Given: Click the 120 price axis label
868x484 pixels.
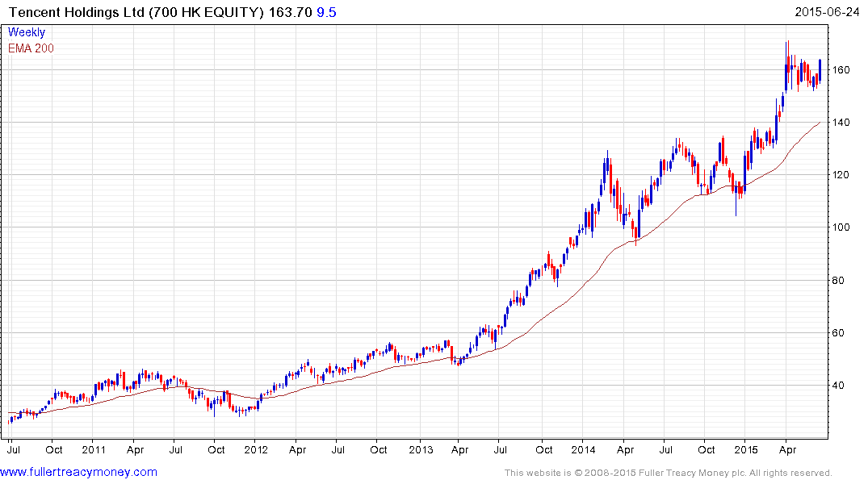Looking at the screenshot, I should (841, 175).
